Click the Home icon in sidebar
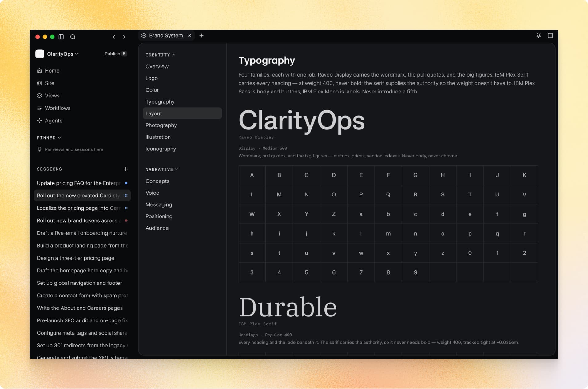588x389 pixels. pos(39,71)
